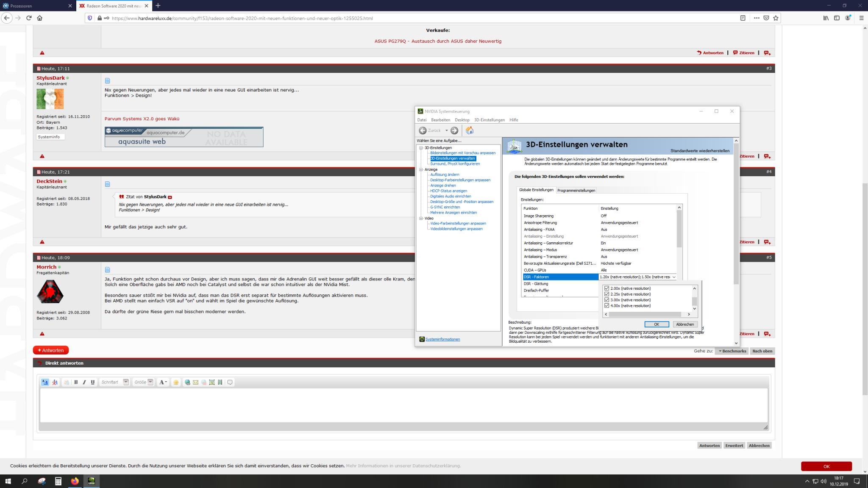868x488 pixels.
Task: Collapse the Anzeige tree node
Action: (x=421, y=169)
